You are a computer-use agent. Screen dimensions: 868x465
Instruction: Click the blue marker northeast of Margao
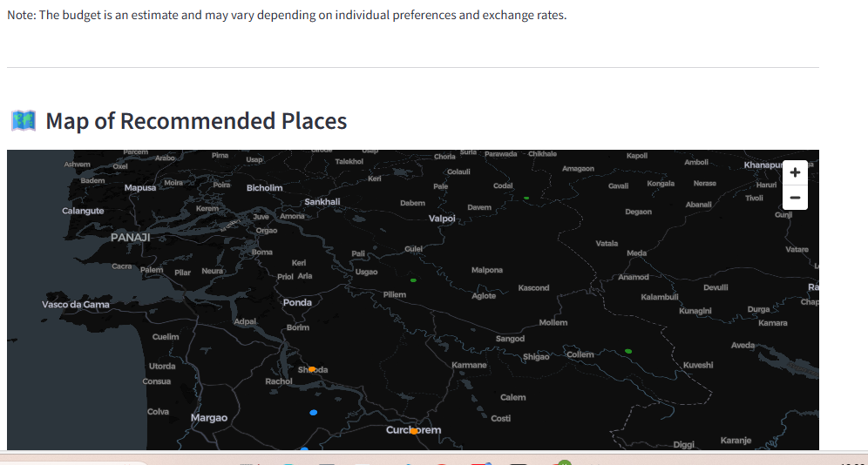coord(314,412)
